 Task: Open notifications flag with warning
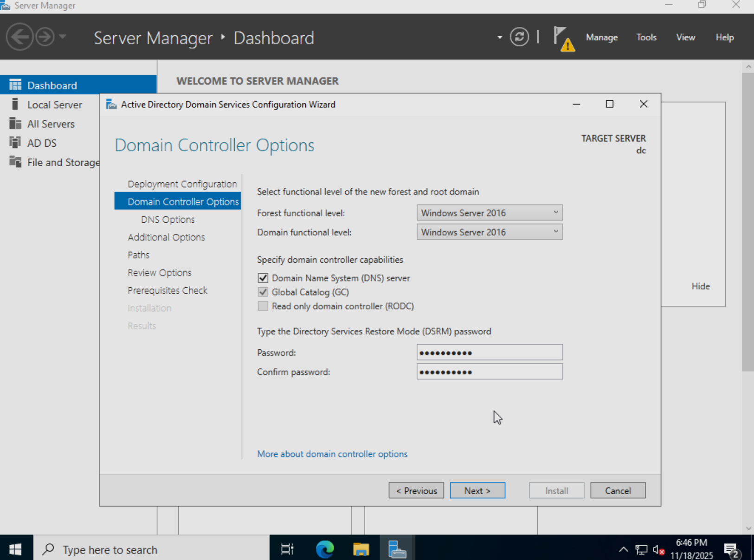pyautogui.click(x=564, y=39)
